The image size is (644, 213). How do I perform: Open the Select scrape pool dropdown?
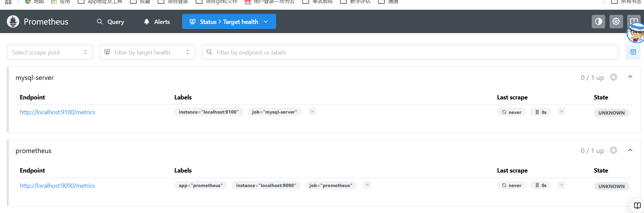[x=50, y=52]
